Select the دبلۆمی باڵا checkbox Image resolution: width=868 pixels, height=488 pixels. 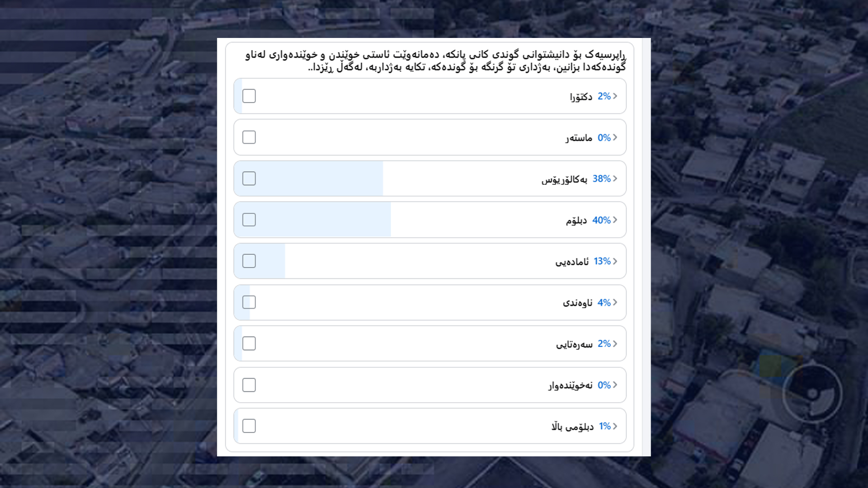249,426
